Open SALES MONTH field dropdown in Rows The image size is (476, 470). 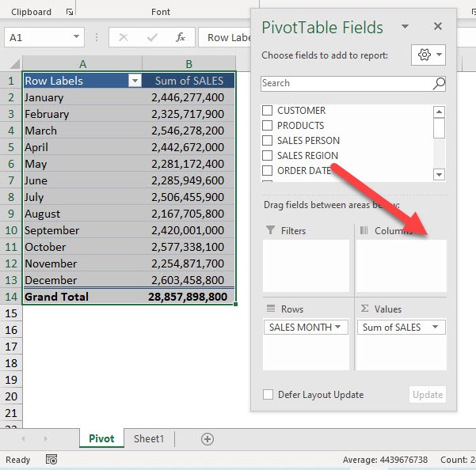pos(337,327)
